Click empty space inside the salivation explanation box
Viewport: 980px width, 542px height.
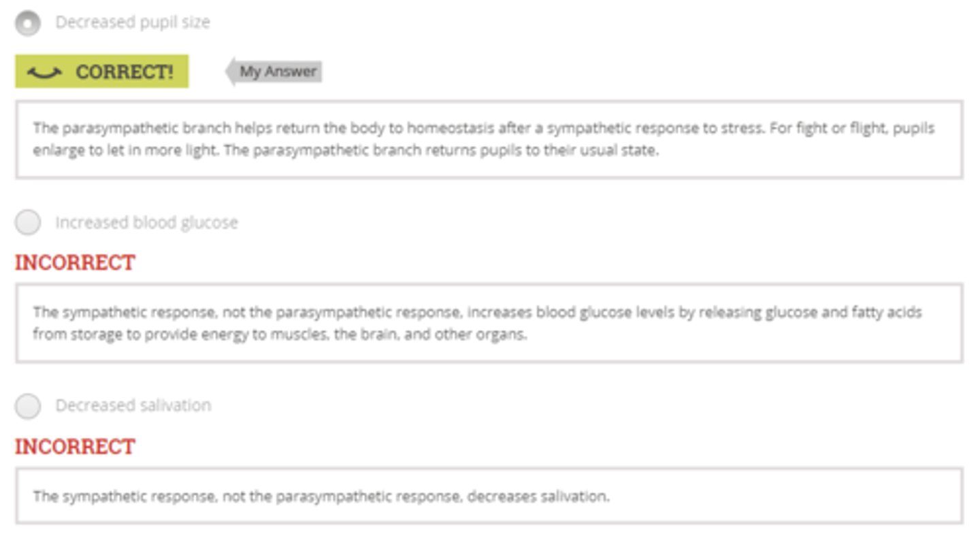click(783, 496)
